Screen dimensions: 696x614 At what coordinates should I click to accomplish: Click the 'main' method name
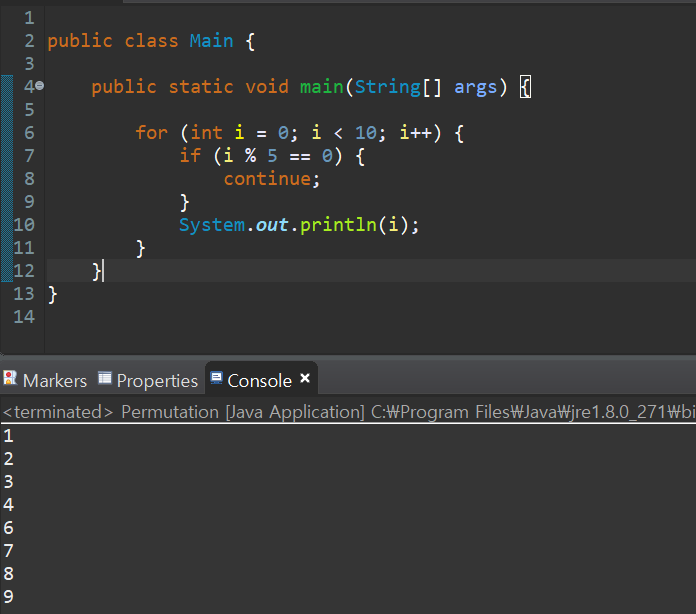coord(322,87)
